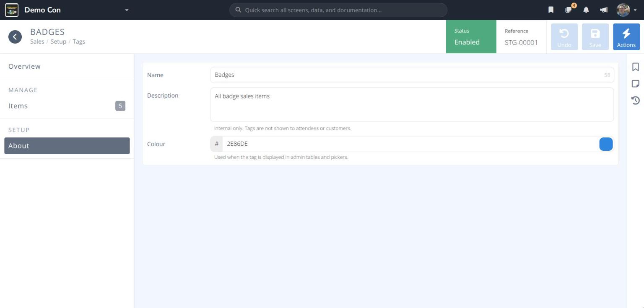The height and width of the screenshot is (308, 644).
Task: Click reference STG-00001 text
Action: (x=521, y=42)
